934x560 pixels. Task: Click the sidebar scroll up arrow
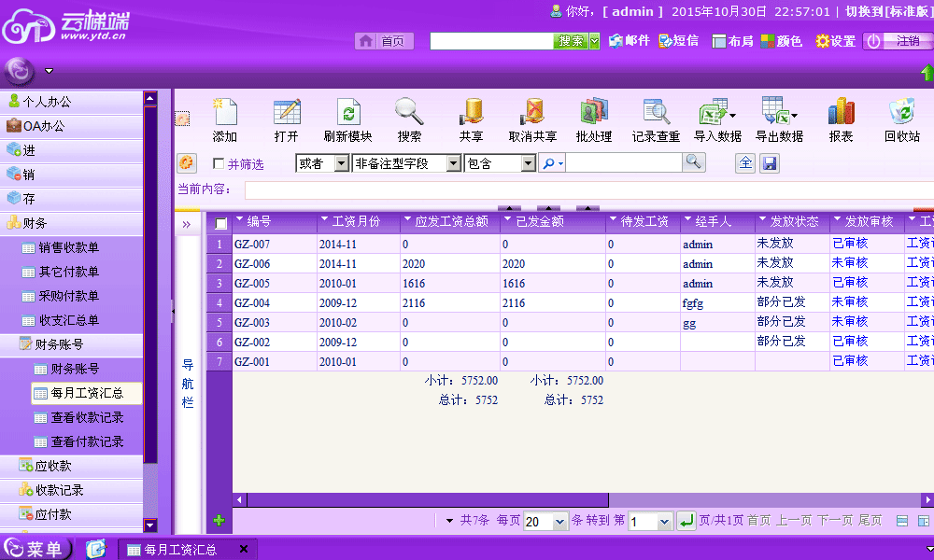pos(150,98)
